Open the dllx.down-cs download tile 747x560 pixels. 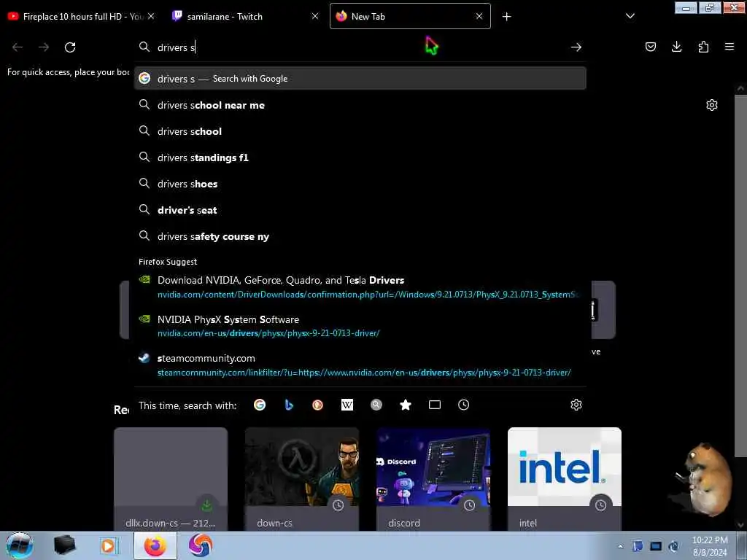171,479
